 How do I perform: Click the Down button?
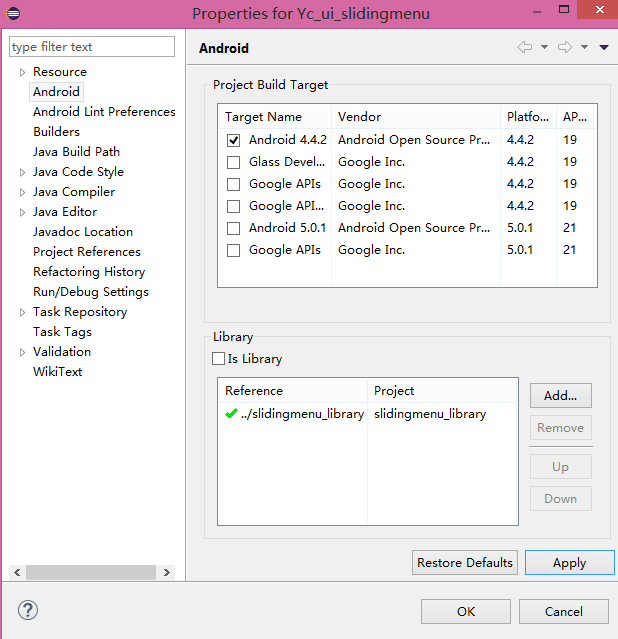pos(561,498)
